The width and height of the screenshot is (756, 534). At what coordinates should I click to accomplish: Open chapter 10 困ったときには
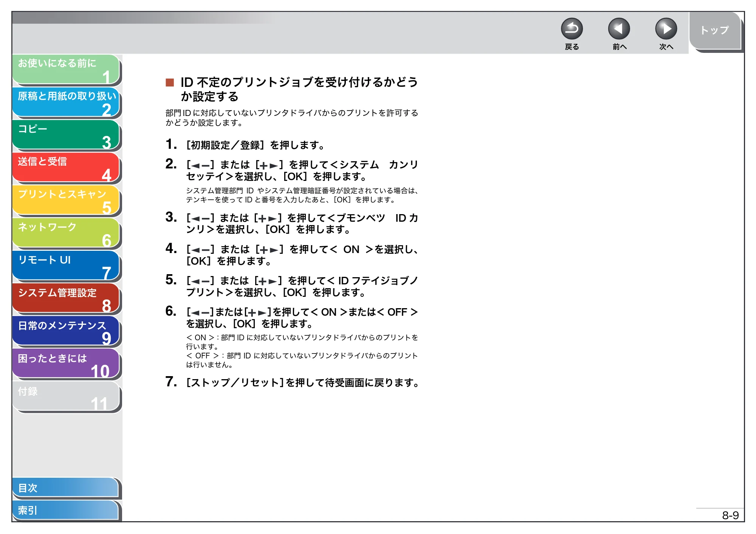pos(66,364)
